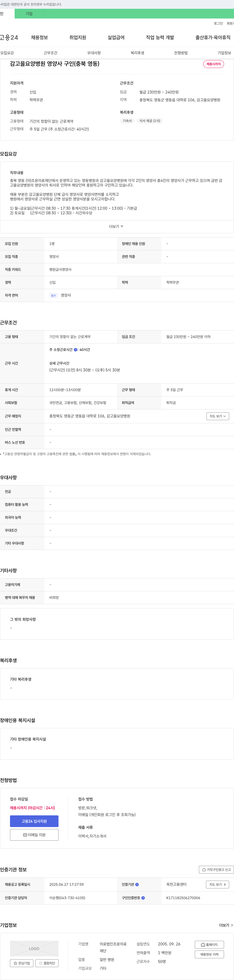
Task: Report with 거짓구인광고 신고 button
Action: tap(216, 870)
